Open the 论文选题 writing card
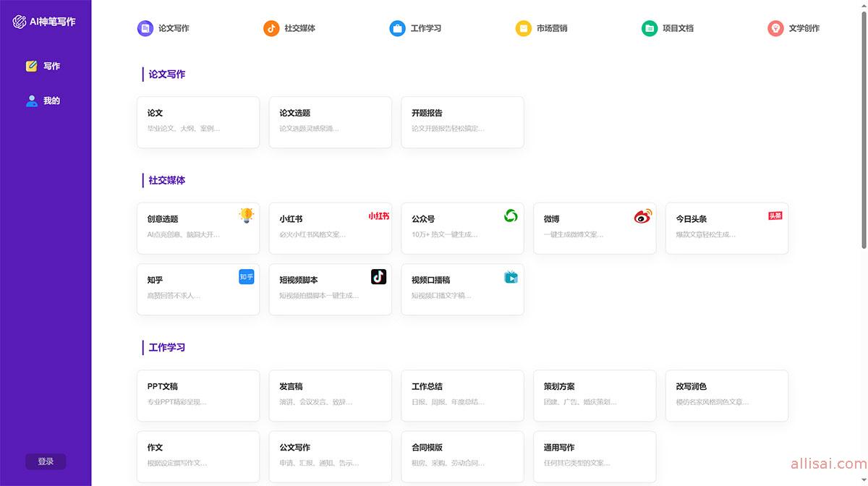868x486 pixels. click(x=330, y=122)
